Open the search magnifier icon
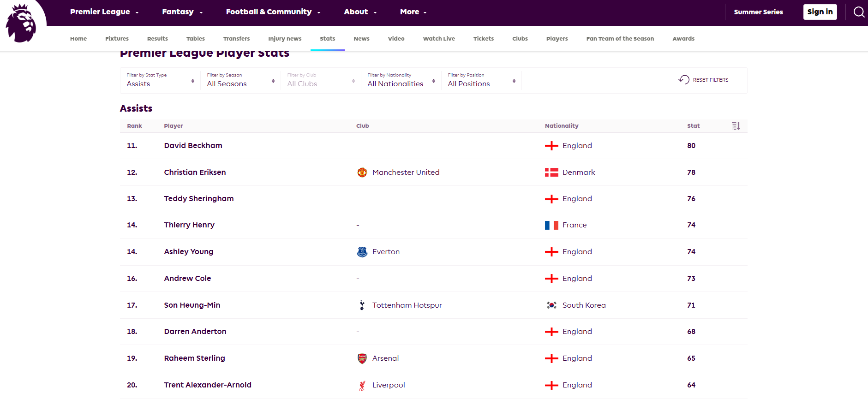 click(859, 12)
